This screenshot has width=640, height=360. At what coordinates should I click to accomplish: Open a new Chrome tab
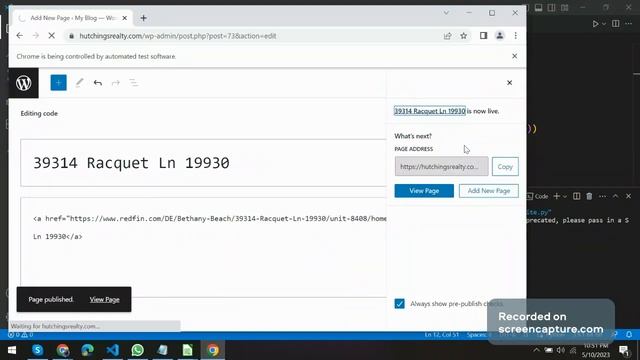pyautogui.click(x=143, y=18)
